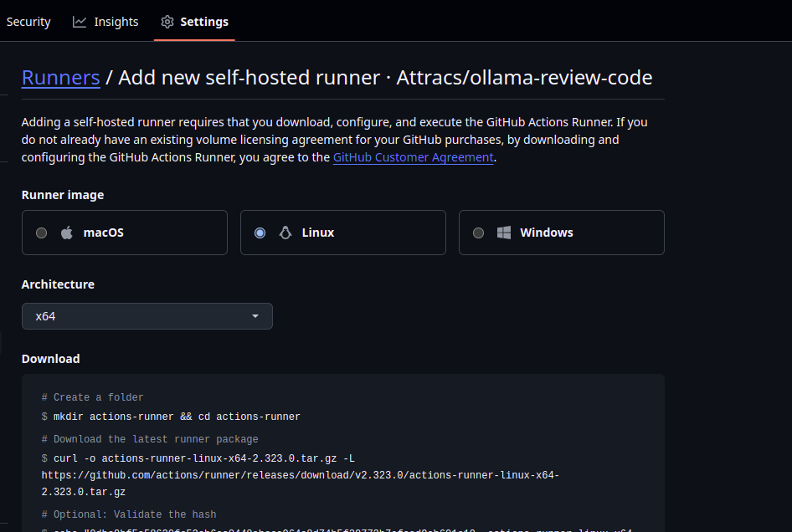The image size is (792, 532).
Task: Click the Insights graph icon
Action: point(80,22)
